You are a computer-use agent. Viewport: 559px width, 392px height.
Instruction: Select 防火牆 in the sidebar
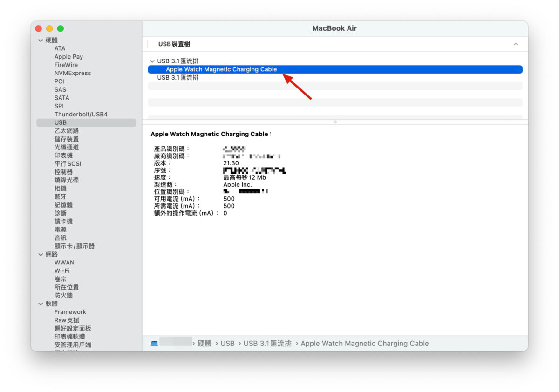point(63,296)
